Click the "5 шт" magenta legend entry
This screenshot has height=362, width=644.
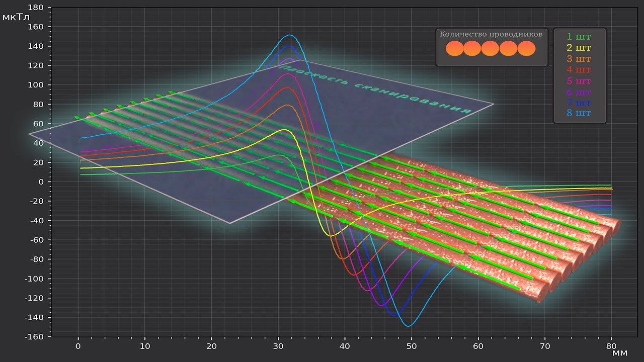click(x=579, y=81)
